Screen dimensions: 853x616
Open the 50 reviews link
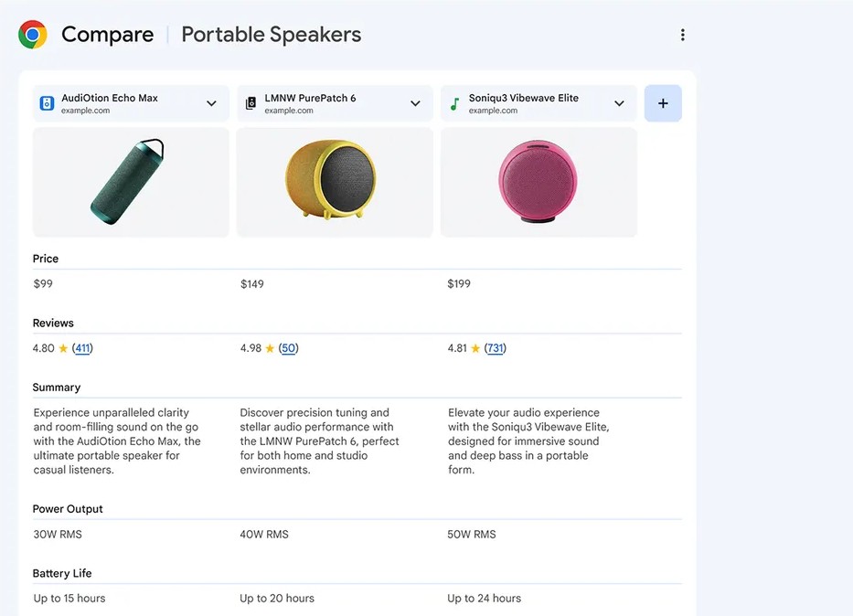[289, 348]
